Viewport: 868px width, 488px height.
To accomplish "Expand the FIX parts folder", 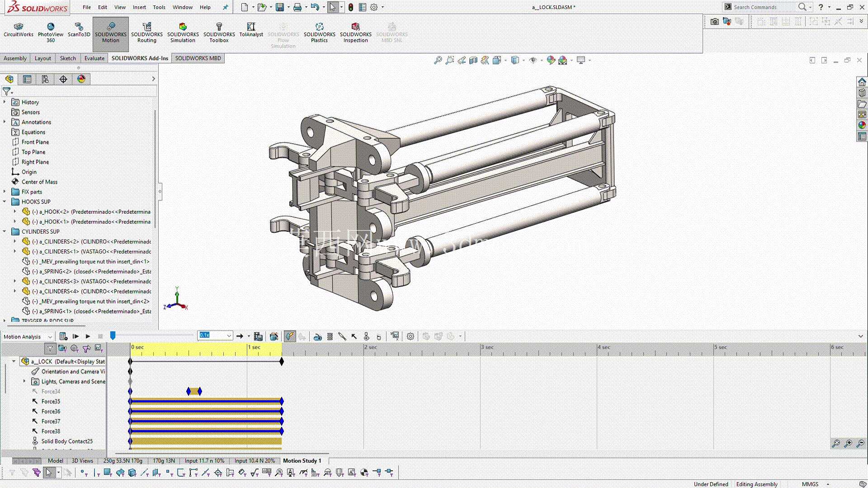I will click(5, 192).
